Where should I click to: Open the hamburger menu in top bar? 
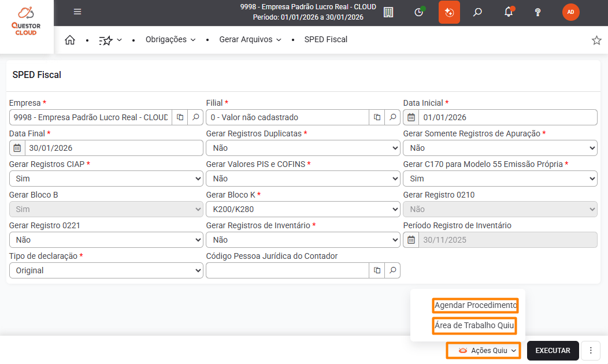click(x=77, y=12)
